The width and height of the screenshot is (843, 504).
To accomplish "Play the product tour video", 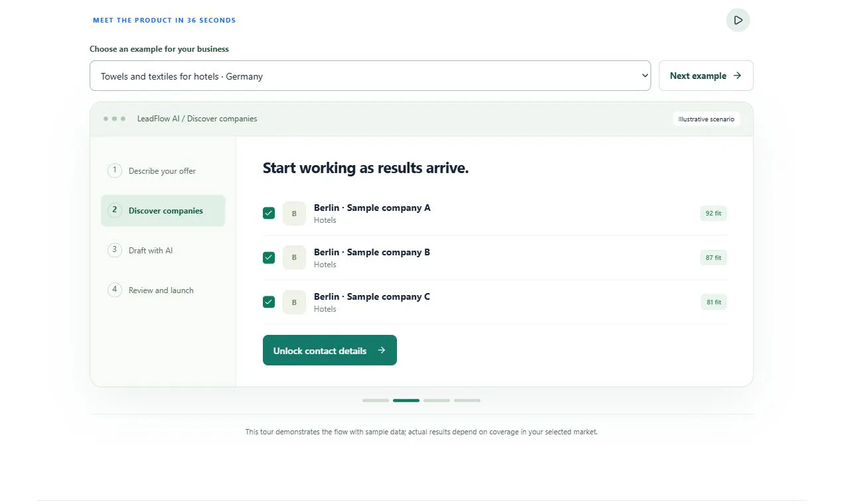I will tap(738, 21).
